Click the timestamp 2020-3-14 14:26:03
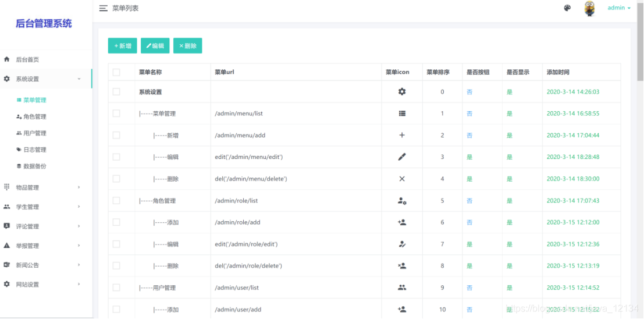 click(573, 91)
